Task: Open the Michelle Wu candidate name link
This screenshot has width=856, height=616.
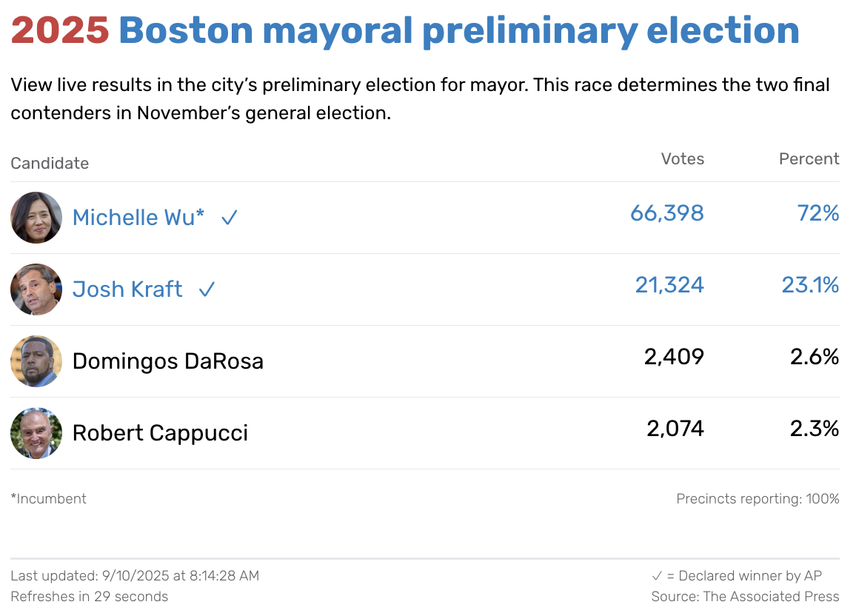Action: point(138,218)
